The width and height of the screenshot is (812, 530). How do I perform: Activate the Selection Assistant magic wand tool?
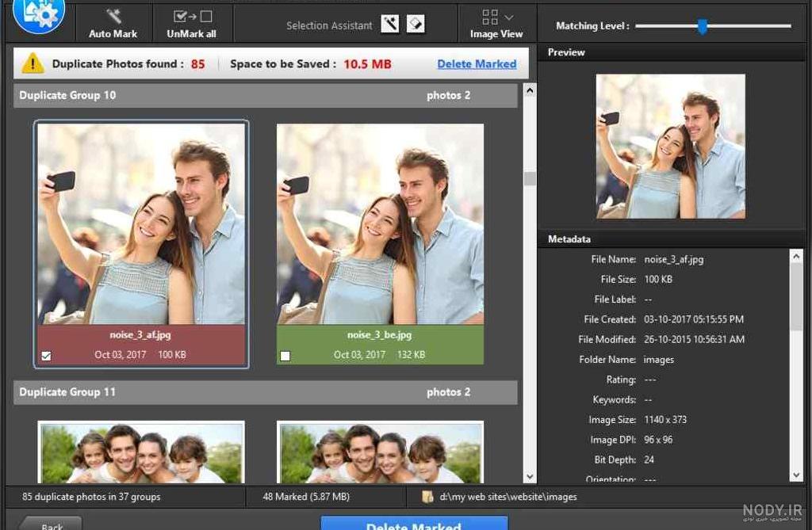[390, 24]
